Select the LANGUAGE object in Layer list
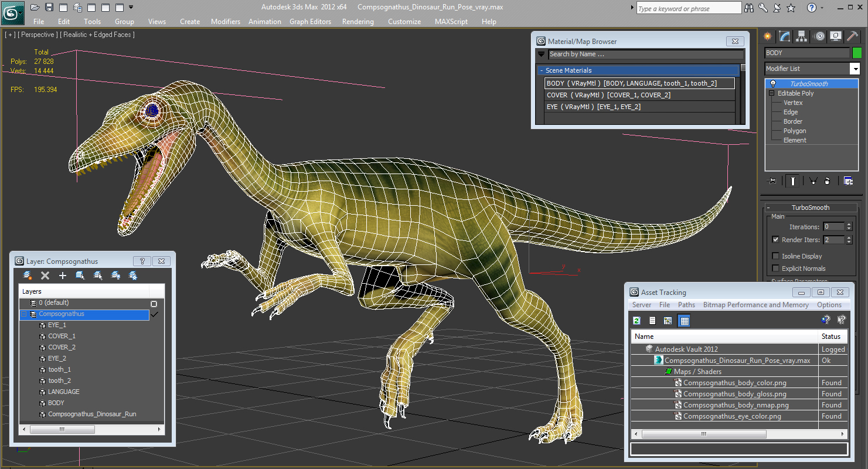The height and width of the screenshot is (469, 868). 64,392
